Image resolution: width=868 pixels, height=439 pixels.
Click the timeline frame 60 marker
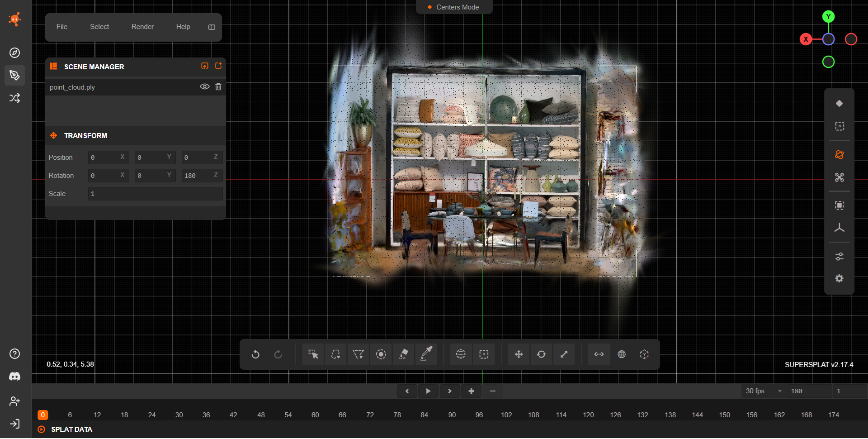[315, 415]
